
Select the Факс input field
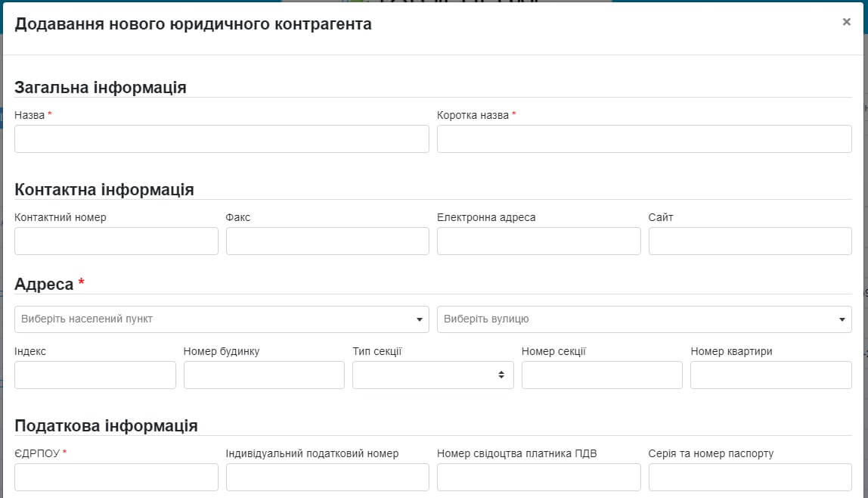(x=327, y=241)
